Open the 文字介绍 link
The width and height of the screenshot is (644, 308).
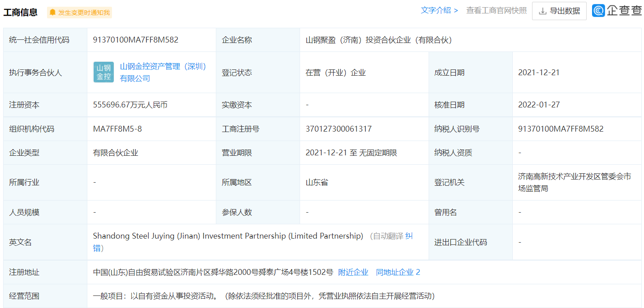point(439,10)
